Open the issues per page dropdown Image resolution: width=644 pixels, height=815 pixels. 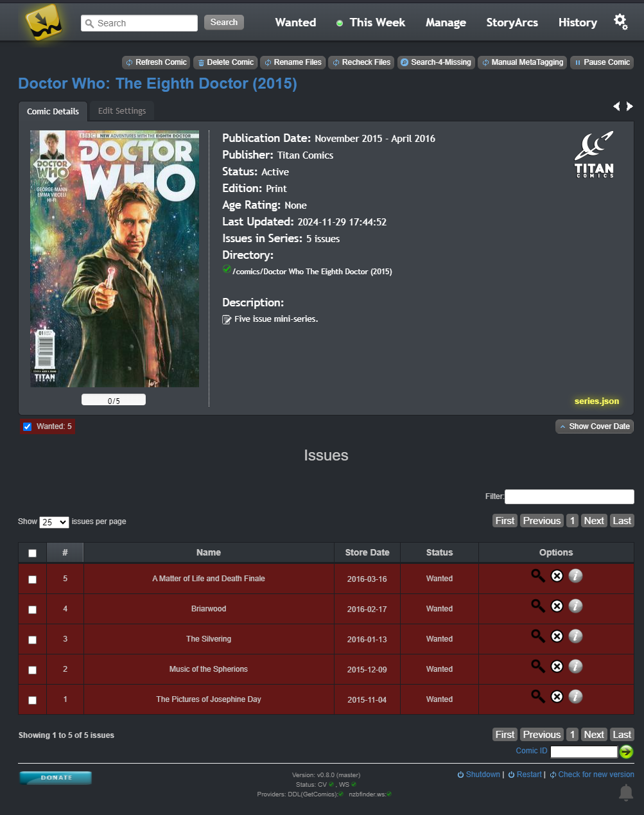tap(54, 522)
